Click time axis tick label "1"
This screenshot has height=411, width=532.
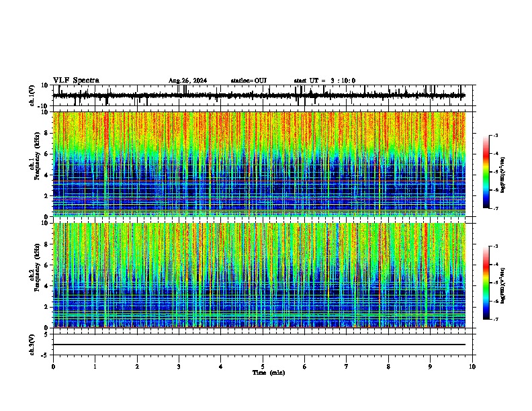(x=95, y=367)
